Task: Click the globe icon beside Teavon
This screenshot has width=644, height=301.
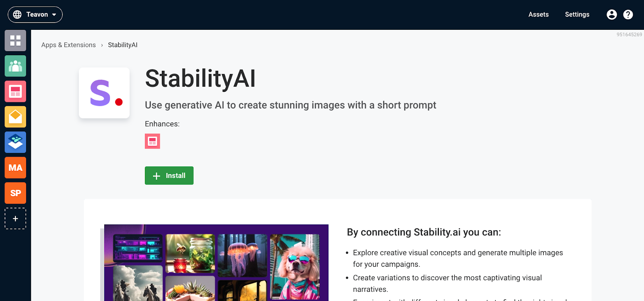Action: click(17, 15)
